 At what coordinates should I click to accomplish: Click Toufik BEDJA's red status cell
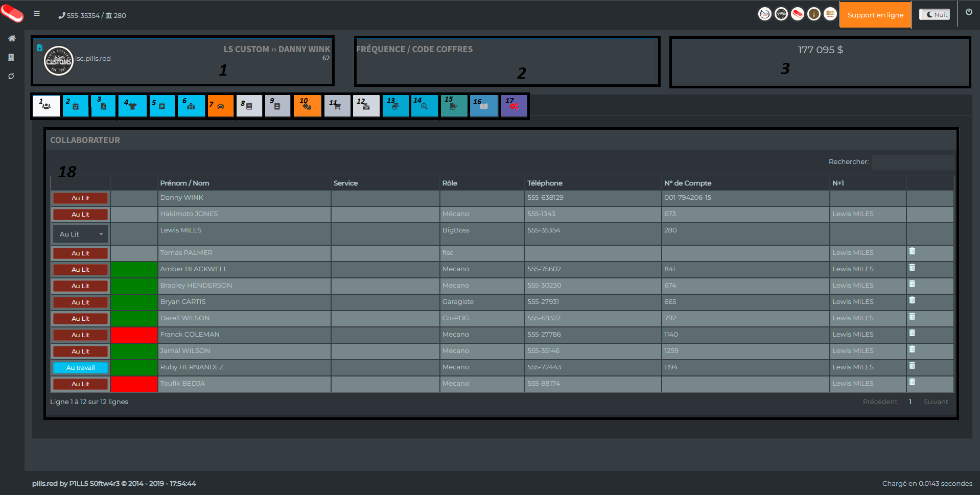(x=134, y=384)
